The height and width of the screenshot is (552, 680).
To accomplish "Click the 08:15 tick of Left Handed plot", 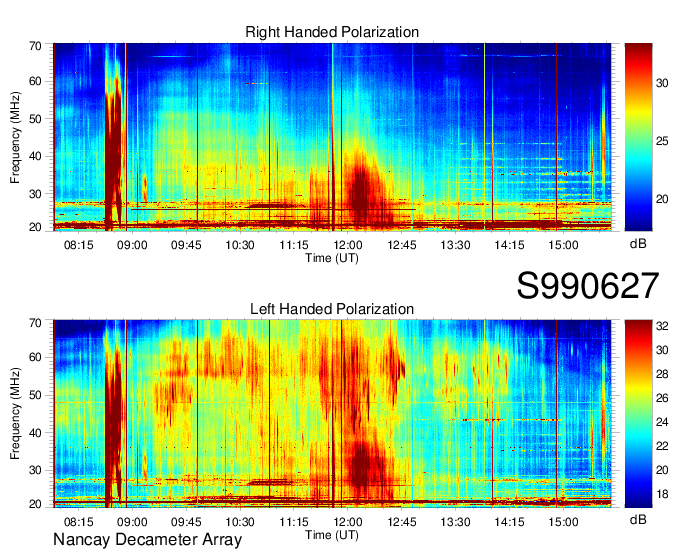I will [78, 522].
